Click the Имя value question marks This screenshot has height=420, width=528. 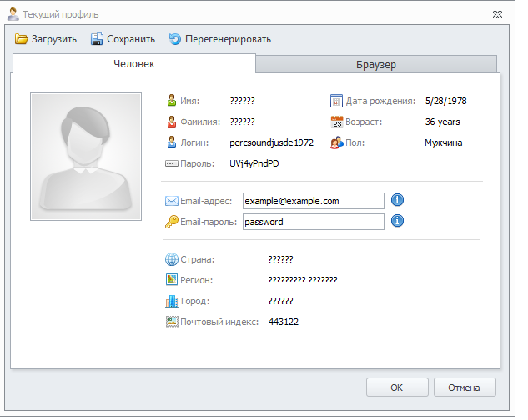243,101
